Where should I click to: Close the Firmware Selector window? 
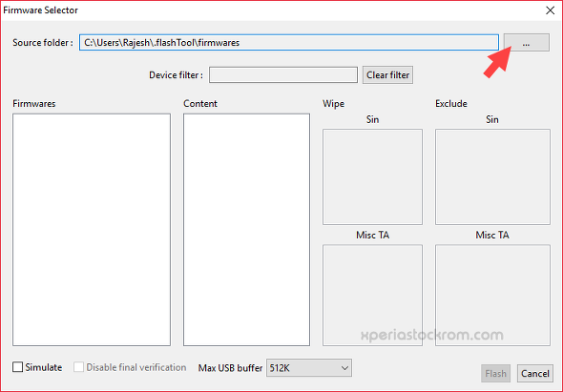pyautogui.click(x=550, y=10)
